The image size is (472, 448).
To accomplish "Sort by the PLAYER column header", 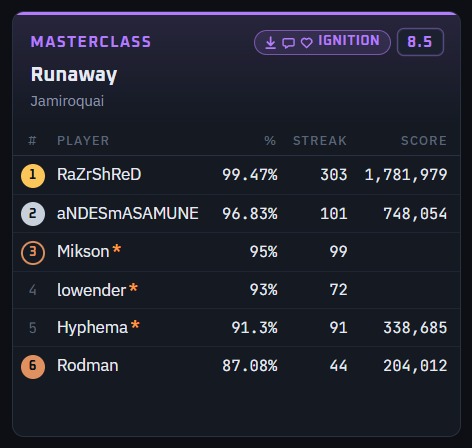I will [x=83, y=141].
